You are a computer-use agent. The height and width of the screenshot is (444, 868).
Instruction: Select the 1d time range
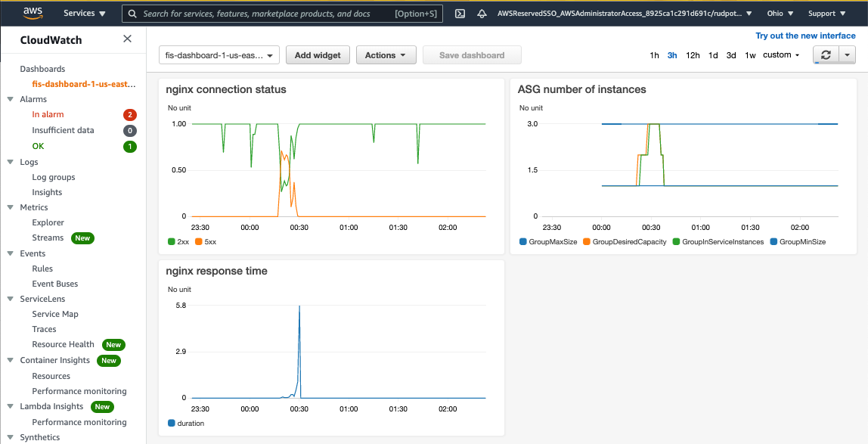(714, 54)
